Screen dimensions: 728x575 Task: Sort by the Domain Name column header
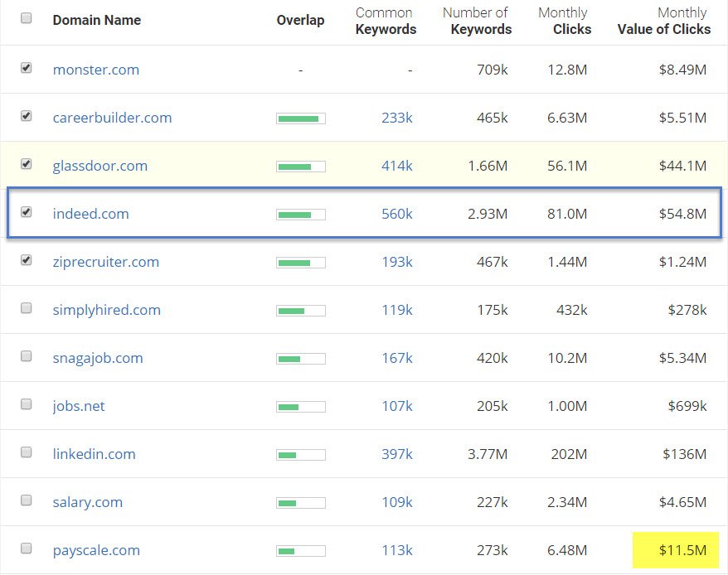tap(96, 21)
